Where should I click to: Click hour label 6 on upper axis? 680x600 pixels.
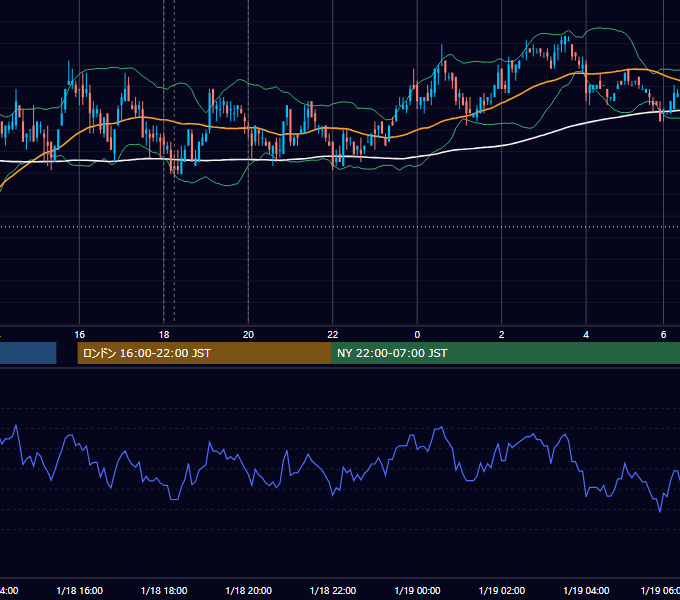pos(663,335)
